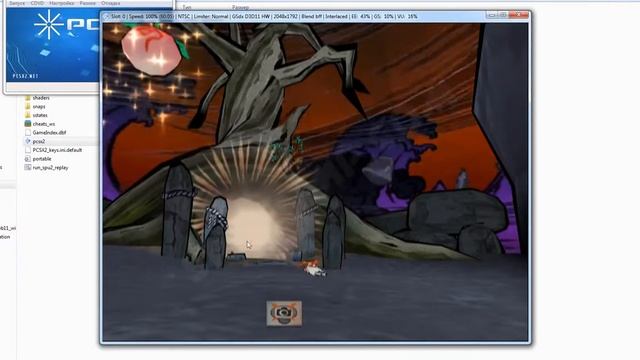
Task: Click the snaps folder icon in Explorer
Action: (x=28, y=107)
